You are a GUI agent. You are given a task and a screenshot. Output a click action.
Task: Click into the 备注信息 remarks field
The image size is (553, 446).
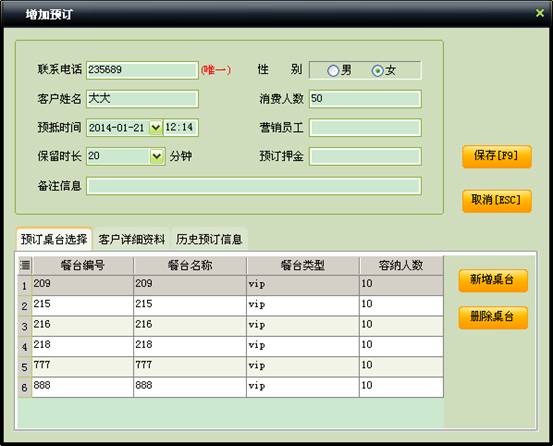(x=254, y=186)
